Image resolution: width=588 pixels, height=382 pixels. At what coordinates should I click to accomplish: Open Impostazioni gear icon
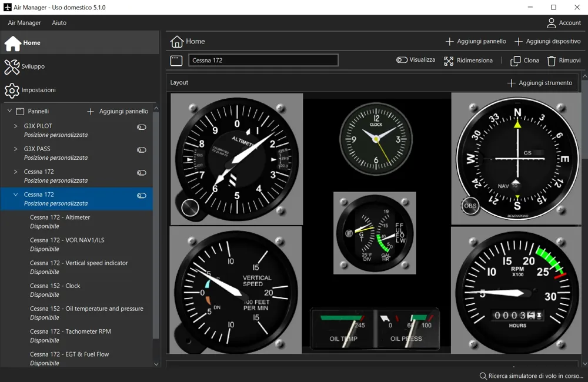12,91
